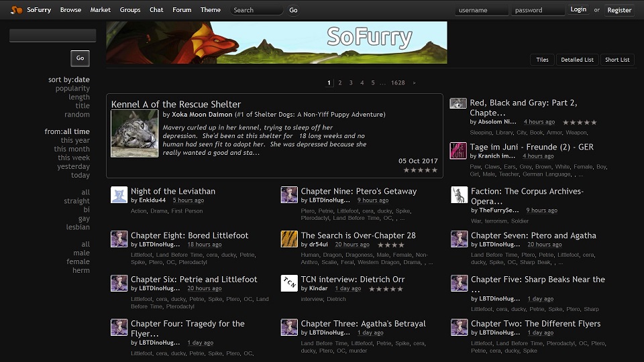Open the Groups menu
The image size is (644, 362).
(129, 10)
